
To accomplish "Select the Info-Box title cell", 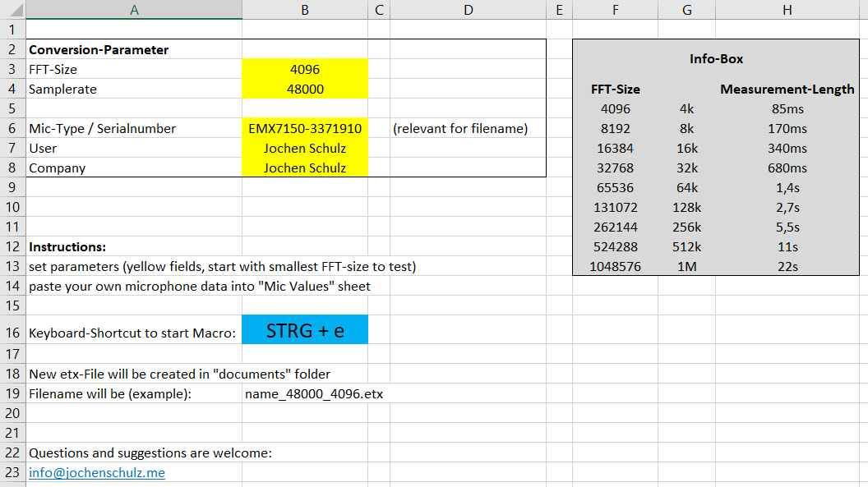I will 714,58.
